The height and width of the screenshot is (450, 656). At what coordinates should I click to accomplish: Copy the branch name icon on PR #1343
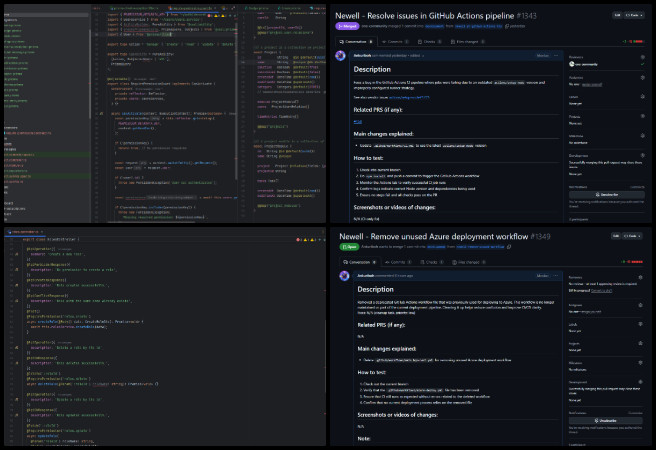[507, 26]
